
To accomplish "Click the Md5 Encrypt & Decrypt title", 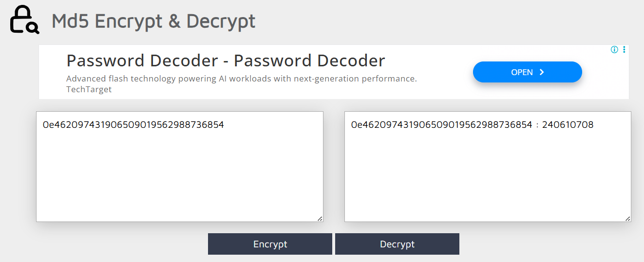I will [x=153, y=21].
